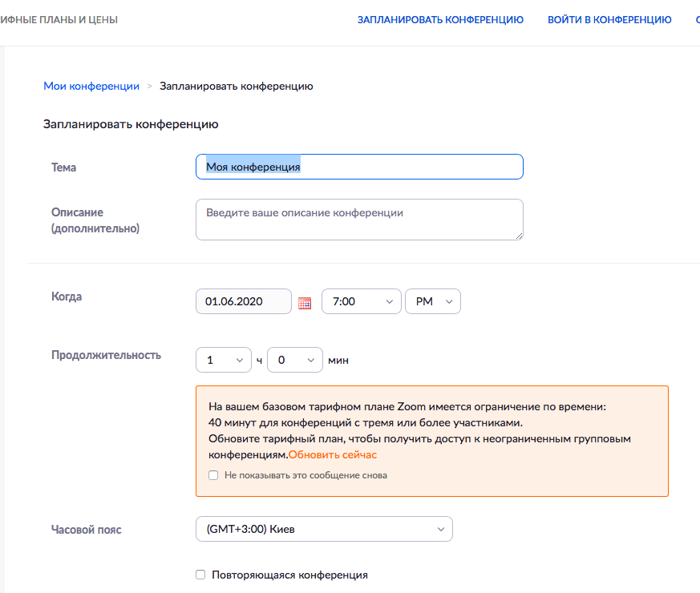Screen dimensions: 700x593
Task: Go to Мои конференции breadcrumb link
Action: pos(91,86)
